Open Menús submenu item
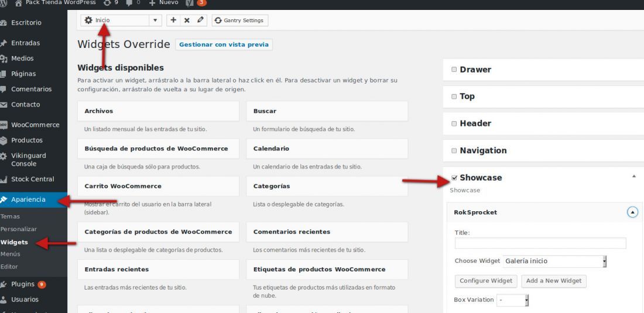The height and width of the screenshot is (313, 644). tap(11, 254)
